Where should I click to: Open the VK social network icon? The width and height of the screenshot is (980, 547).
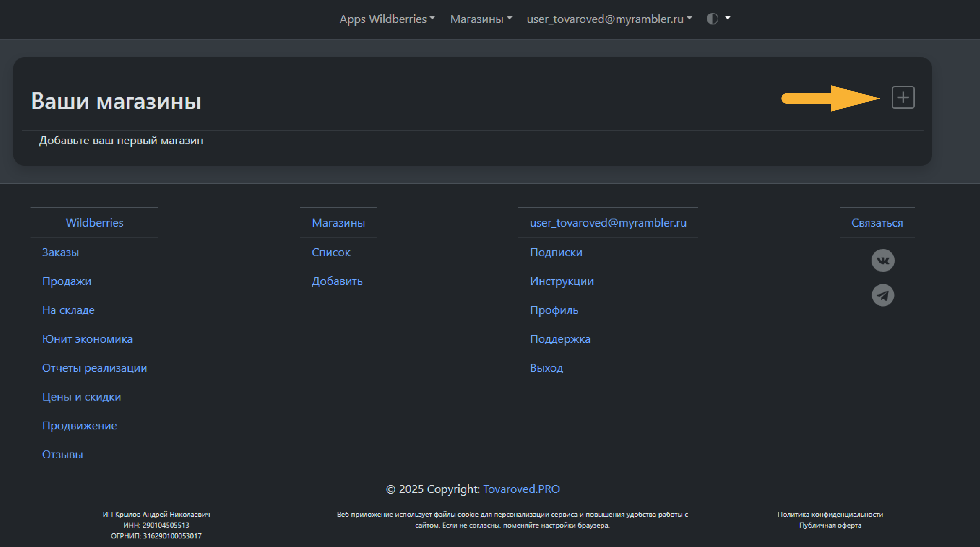883,260
